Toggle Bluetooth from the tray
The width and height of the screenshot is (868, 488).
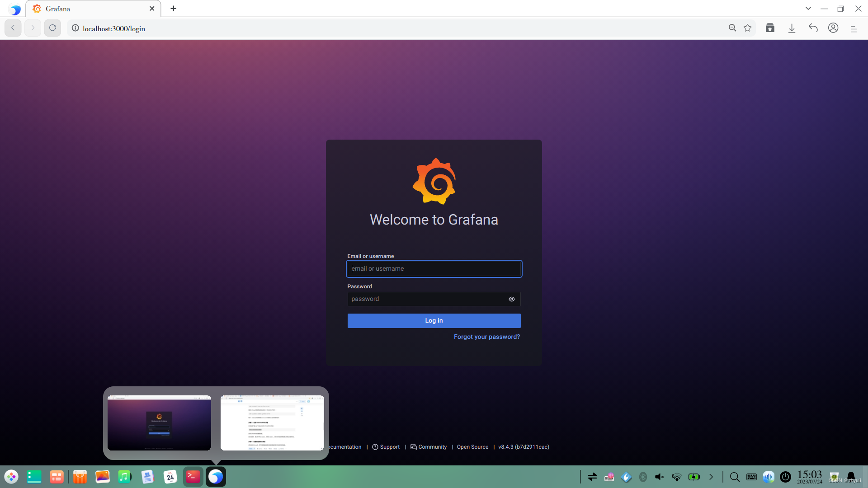pos(643,477)
